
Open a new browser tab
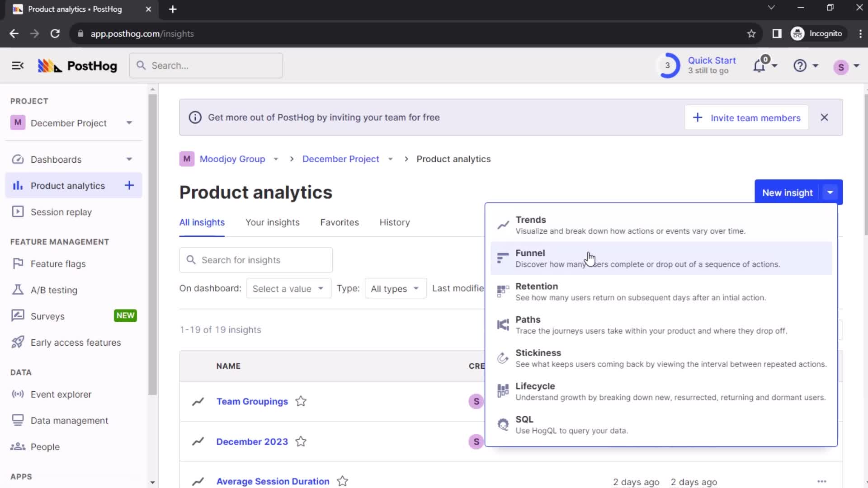coord(173,9)
